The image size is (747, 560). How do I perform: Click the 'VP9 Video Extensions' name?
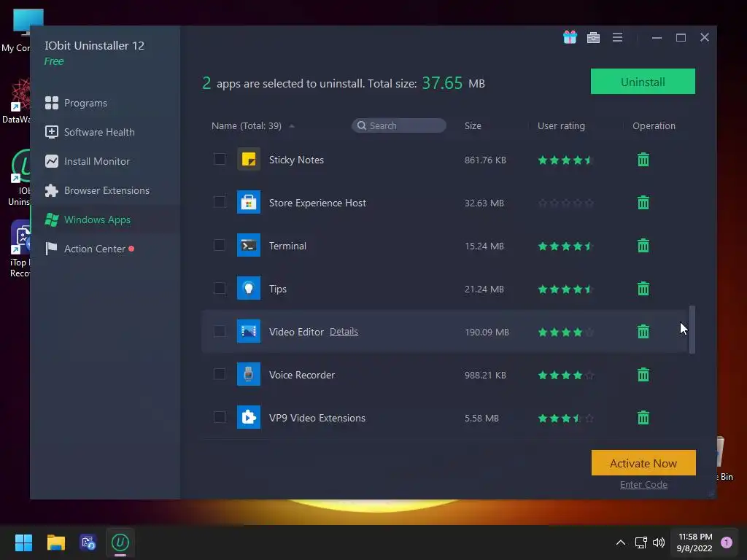click(x=317, y=418)
